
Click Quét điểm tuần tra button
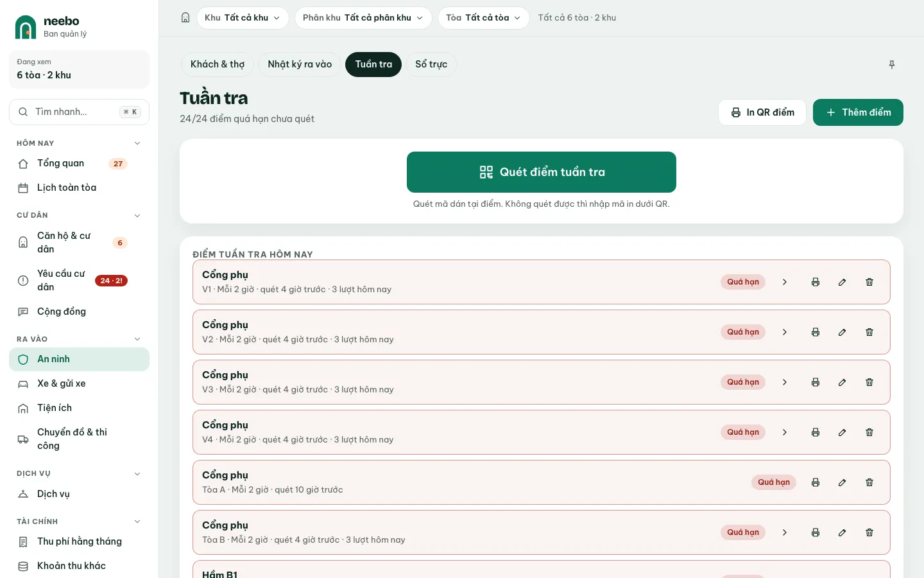pyautogui.click(x=542, y=172)
